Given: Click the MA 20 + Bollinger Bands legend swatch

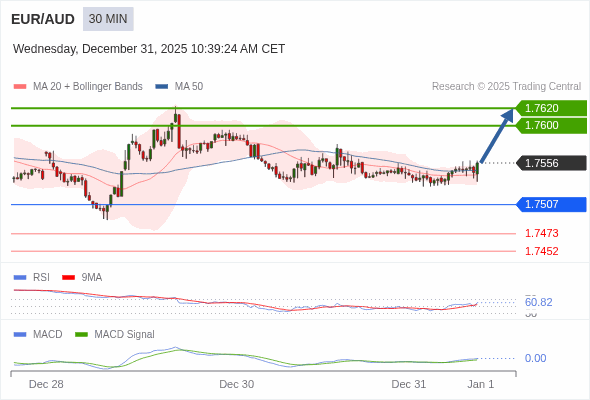Looking at the screenshot, I should (20, 87).
